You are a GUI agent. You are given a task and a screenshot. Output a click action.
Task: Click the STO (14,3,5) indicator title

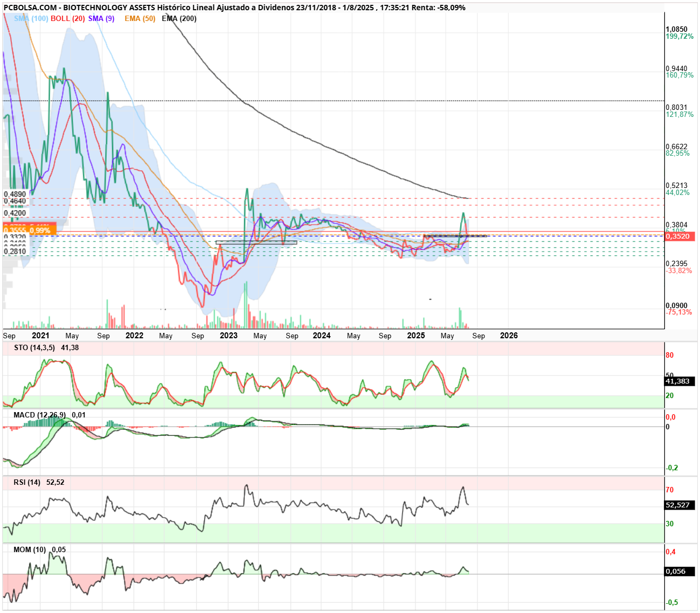[34, 347]
